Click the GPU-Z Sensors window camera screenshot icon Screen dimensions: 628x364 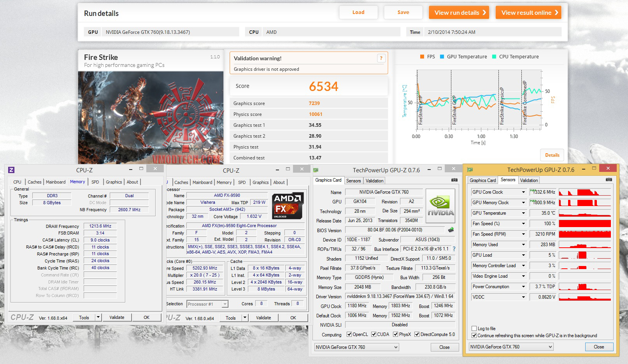pos(609,180)
